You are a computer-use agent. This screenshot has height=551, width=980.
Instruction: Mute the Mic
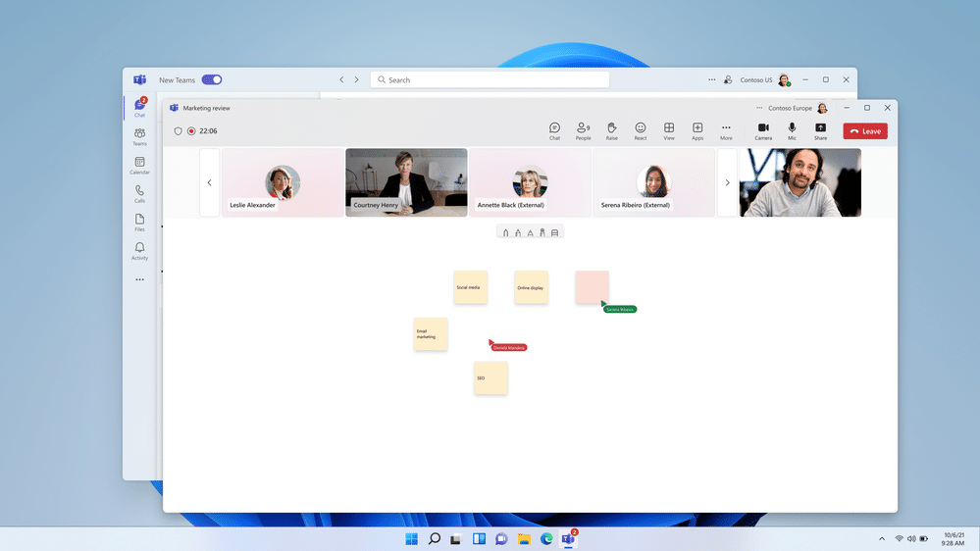[792, 131]
